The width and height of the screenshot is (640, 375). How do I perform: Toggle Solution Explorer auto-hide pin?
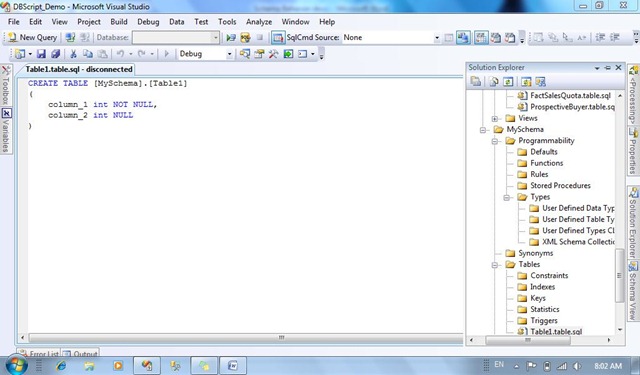pos(607,68)
